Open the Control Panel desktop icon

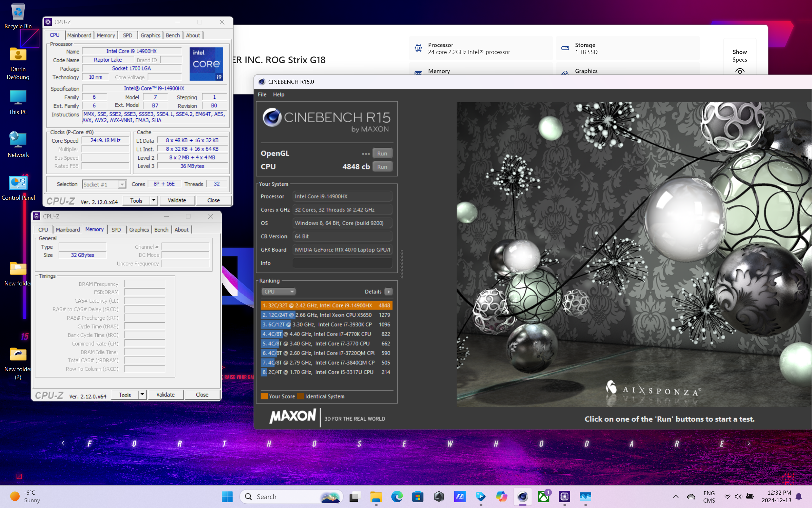(x=18, y=187)
